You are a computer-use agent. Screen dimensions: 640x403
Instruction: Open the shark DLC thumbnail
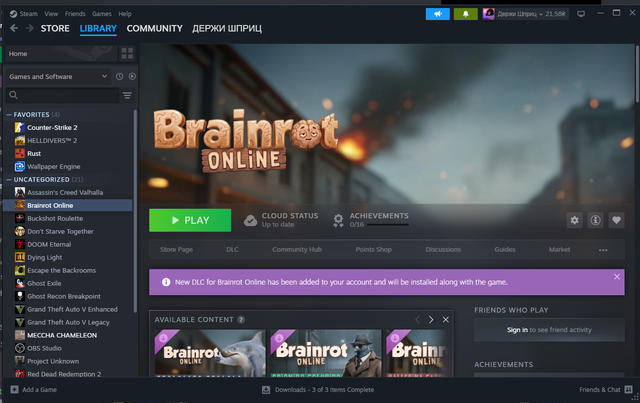pos(210,353)
